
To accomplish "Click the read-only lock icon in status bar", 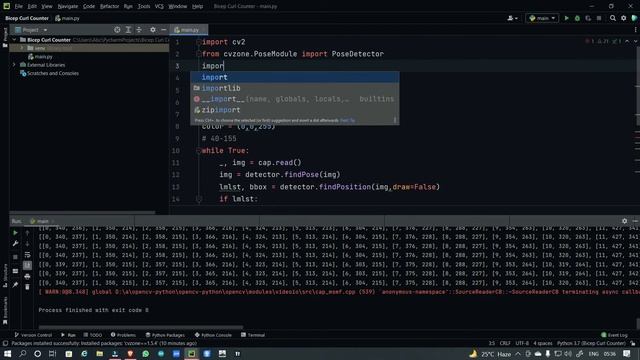I will [x=633, y=343].
